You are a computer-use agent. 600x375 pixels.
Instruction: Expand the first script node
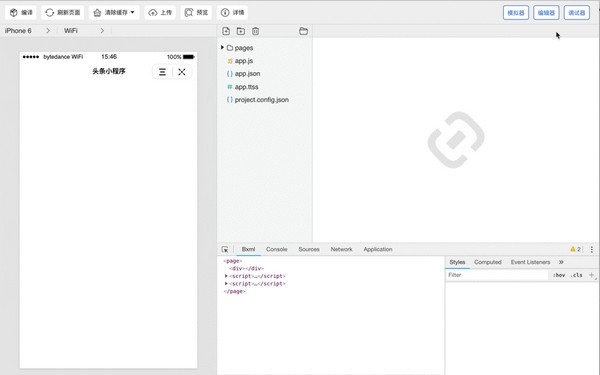point(226,276)
